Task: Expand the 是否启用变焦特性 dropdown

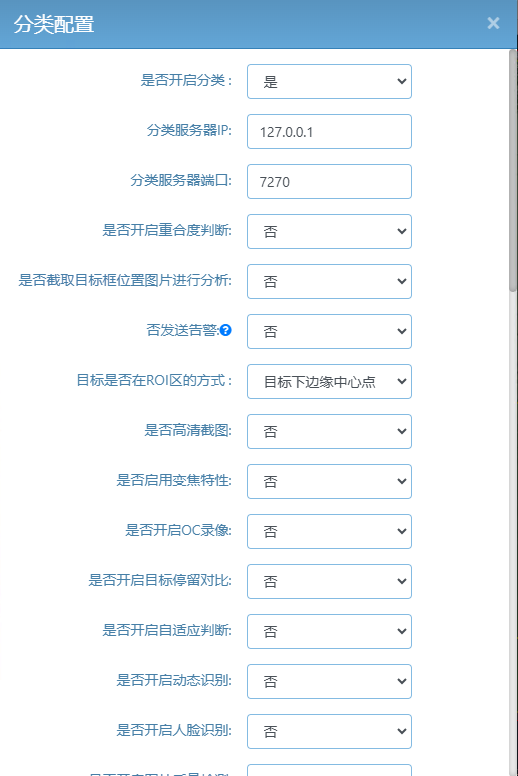Action: click(330, 482)
